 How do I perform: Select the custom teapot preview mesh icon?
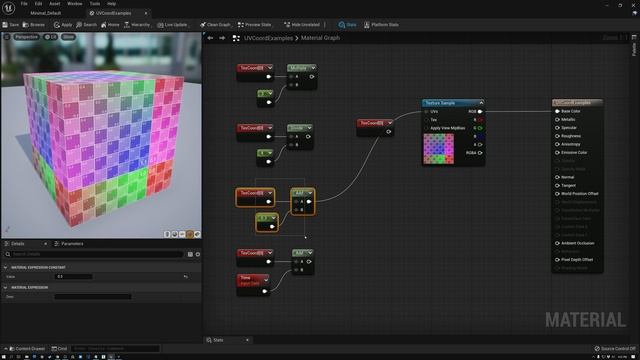coord(197,234)
